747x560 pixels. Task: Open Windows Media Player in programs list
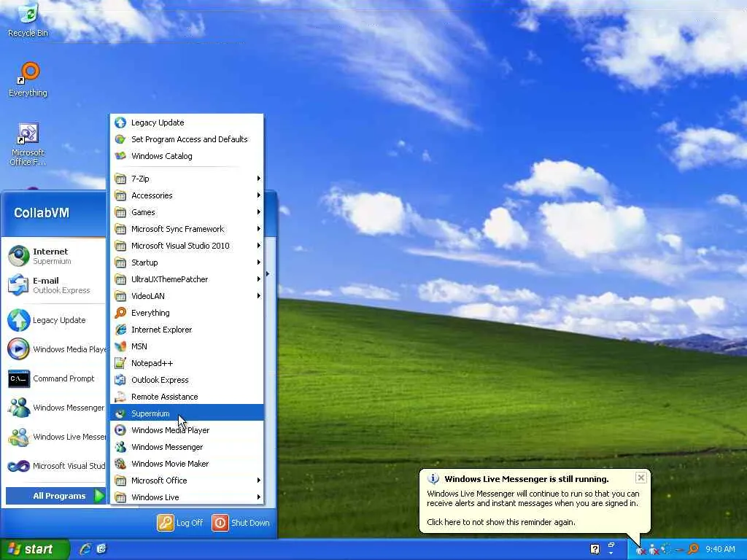click(186, 430)
